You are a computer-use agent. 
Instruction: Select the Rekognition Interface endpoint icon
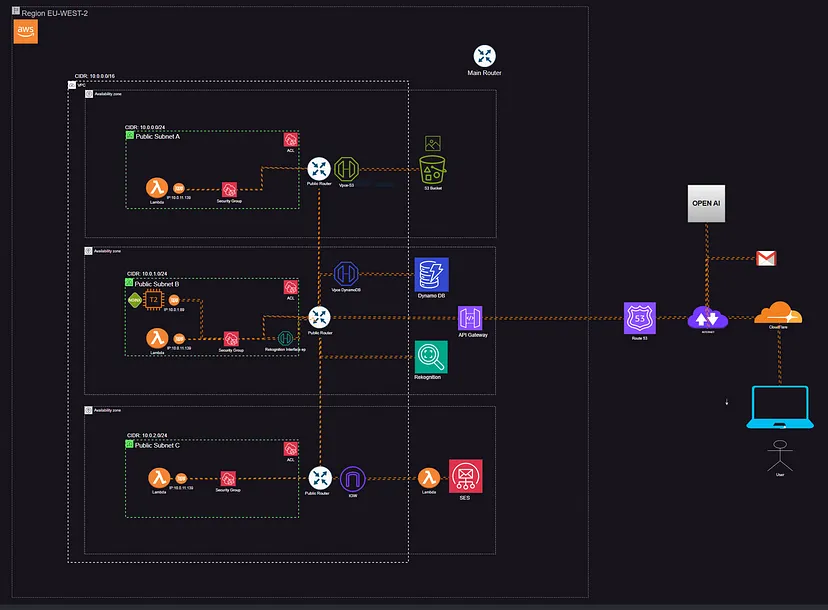coord(285,338)
